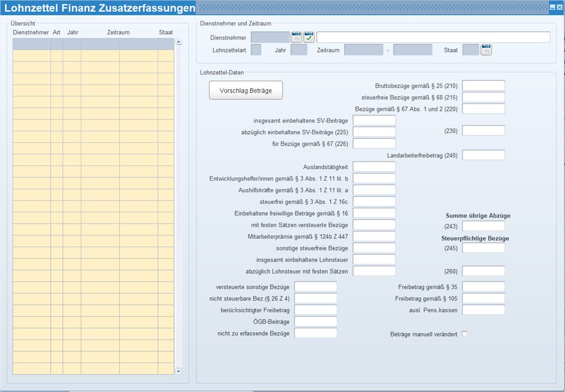Click the (260) amount field
Image resolution: width=565 pixels, height=392 pixels.
[x=484, y=271]
